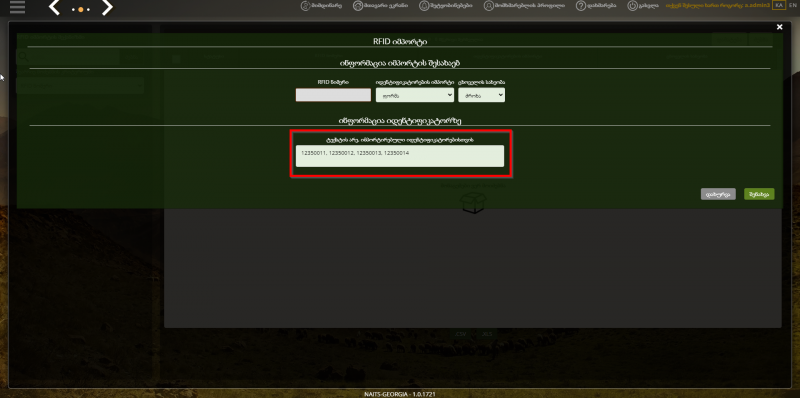
Task: Click the RFID იმპორტი dialog title
Action: coord(400,42)
